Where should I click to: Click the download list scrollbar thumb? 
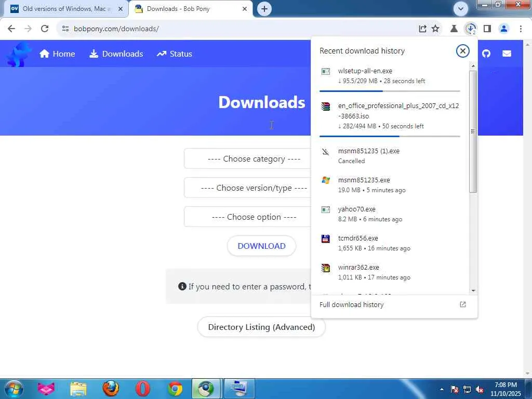tap(473, 131)
